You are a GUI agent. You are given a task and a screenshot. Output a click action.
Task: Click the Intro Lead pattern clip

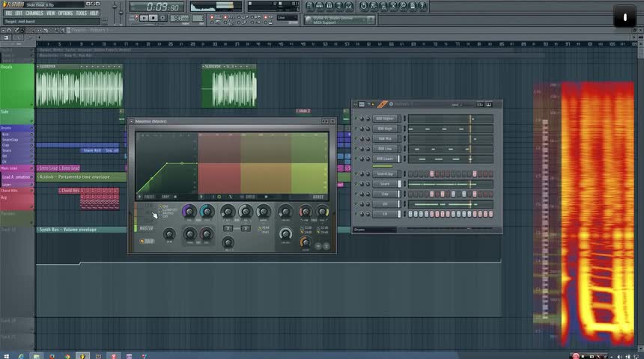(x=48, y=168)
